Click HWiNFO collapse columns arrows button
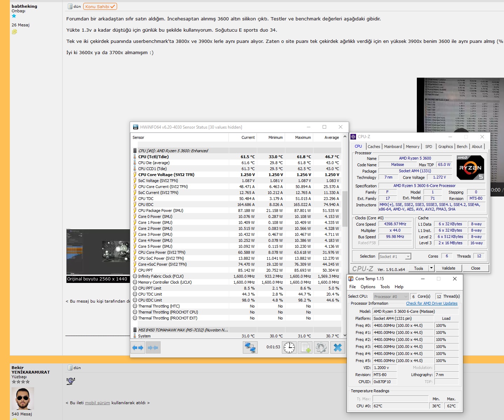The height and width of the screenshot is (420, 504). tap(153, 348)
